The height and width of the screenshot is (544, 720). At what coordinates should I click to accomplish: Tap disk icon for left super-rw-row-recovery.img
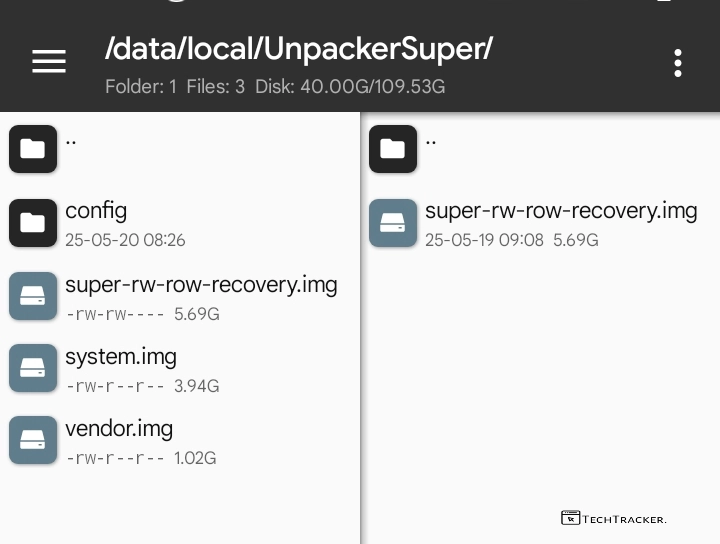[x=33, y=296]
